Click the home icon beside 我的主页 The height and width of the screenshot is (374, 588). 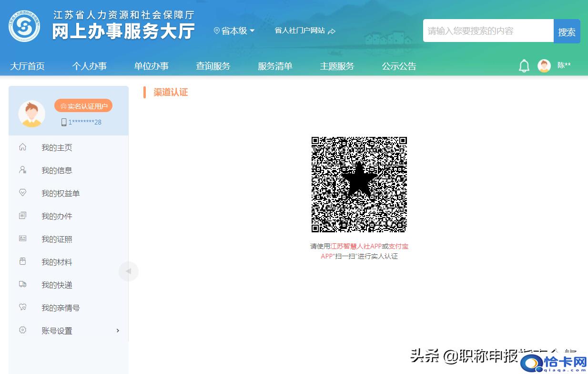pos(22,147)
